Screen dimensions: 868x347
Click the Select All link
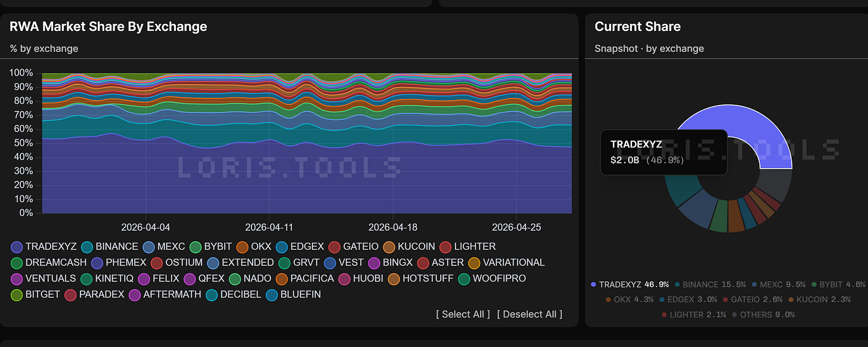pyautogui.click(x=463, y=314)
